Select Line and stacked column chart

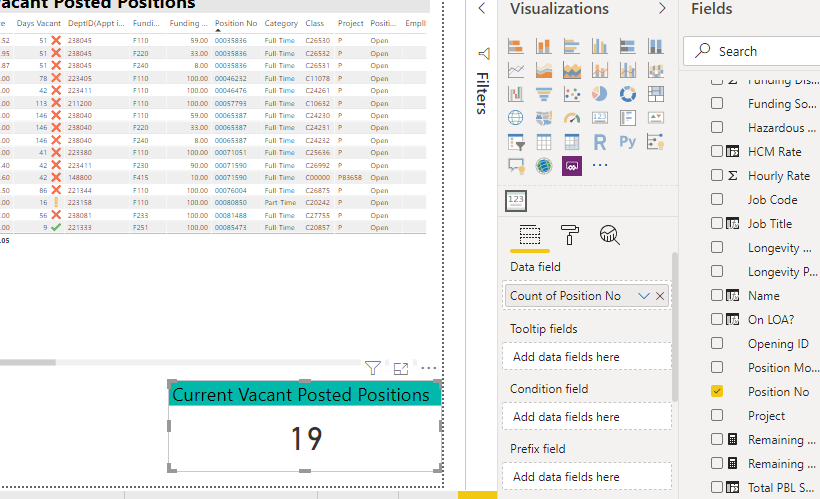coord(600,70)
